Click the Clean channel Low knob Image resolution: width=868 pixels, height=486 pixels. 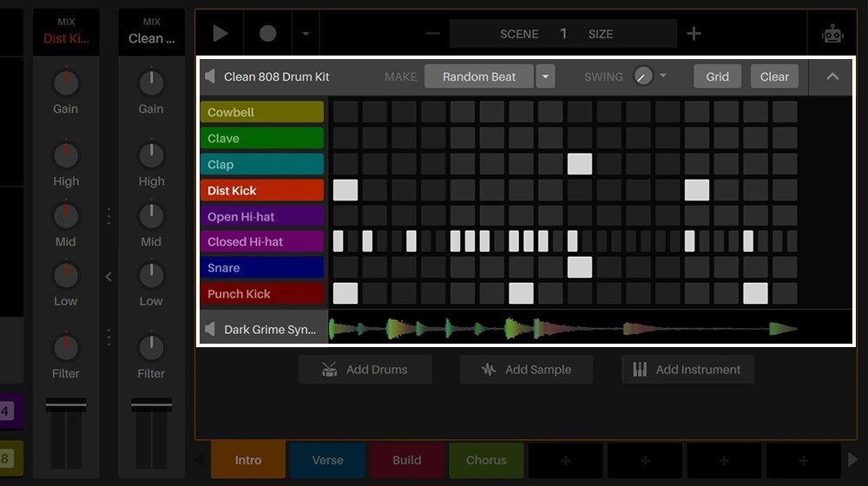click(x=151, y=275)
